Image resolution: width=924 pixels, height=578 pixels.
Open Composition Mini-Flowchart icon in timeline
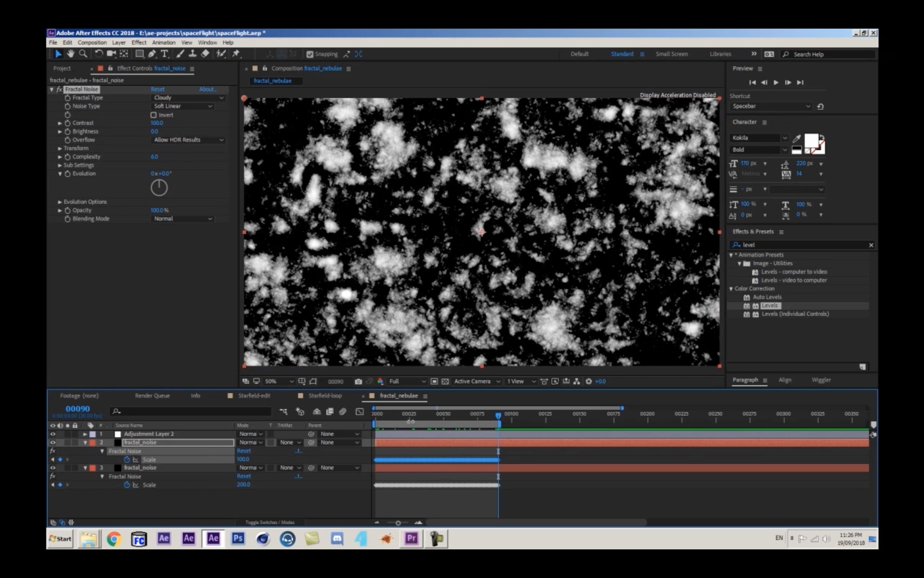pos(283,411)
